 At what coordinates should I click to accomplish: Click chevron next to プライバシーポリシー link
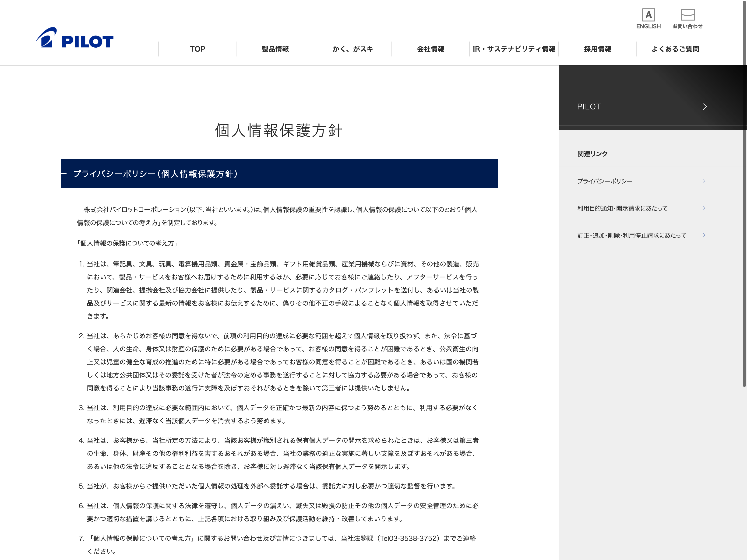tap(704, 181)
